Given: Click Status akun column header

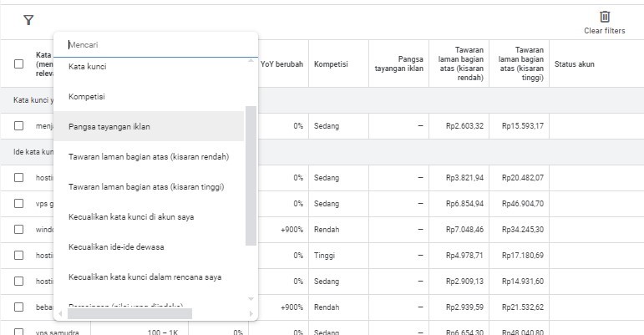Looking at the screenshot, I should click(574, 64).
